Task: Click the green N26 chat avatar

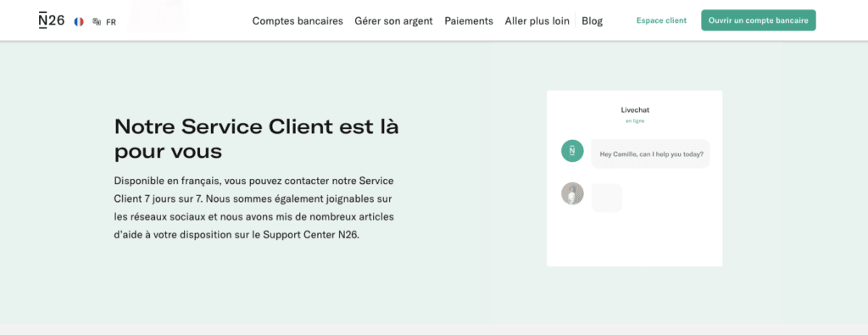Action: pos(572,151)
